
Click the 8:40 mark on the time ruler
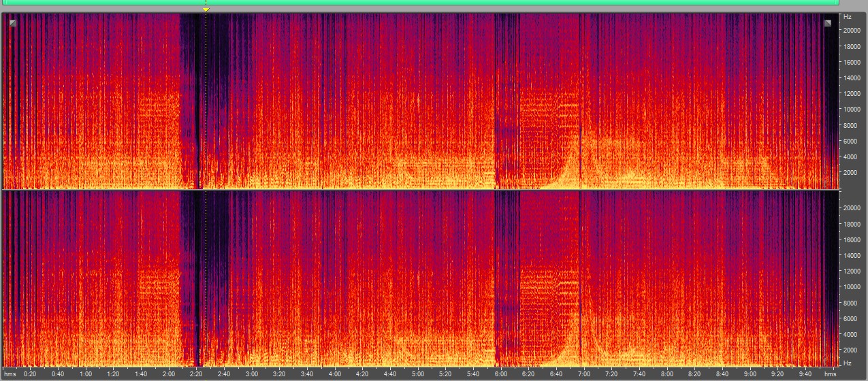pyautogui.click(x=722, y=374)
